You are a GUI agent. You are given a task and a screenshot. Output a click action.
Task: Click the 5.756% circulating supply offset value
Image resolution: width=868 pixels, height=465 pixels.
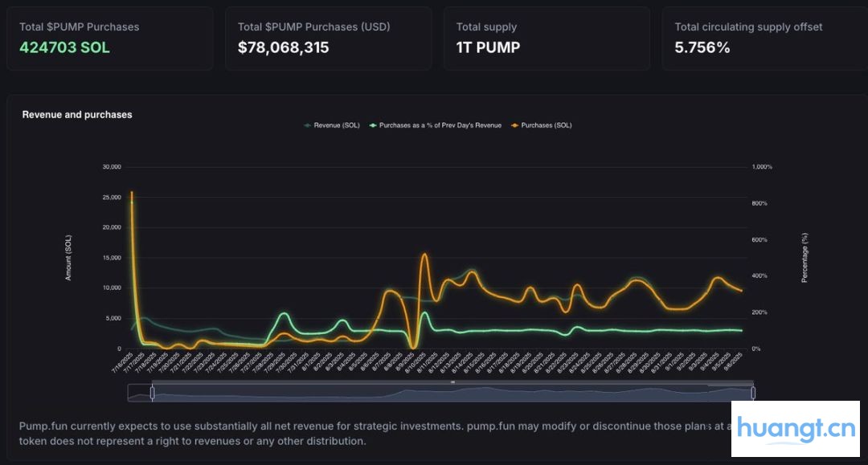[x=702, y=47]
